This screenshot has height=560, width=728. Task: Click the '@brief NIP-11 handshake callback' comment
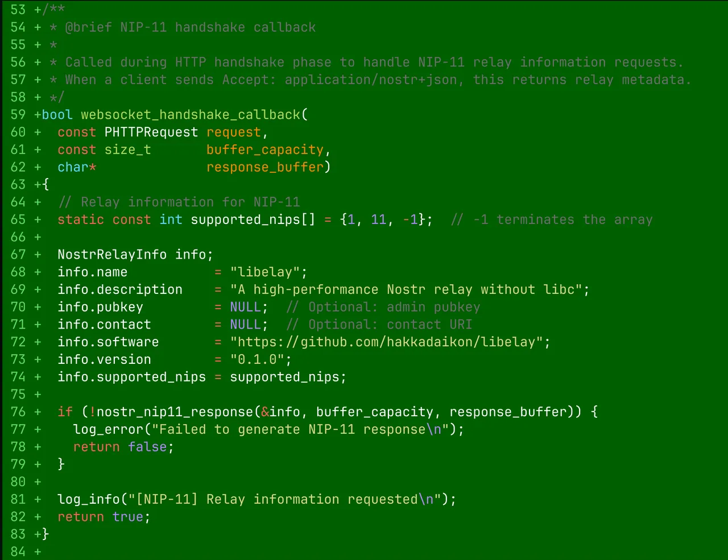click(x=190, y=27)
